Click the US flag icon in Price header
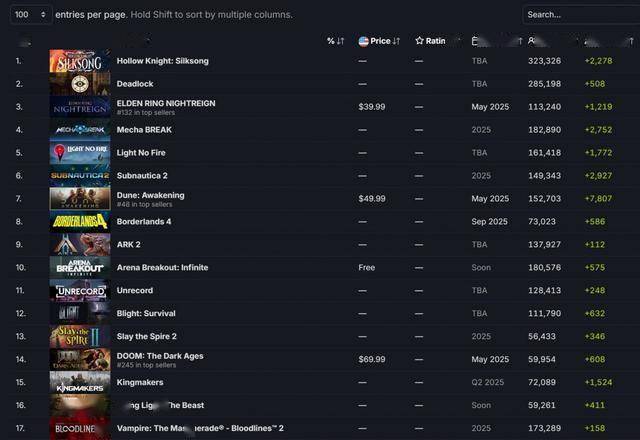The height and width of the screenshot is (440, 640). tap(363, 41)
